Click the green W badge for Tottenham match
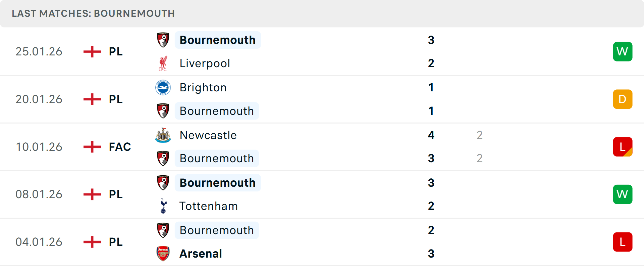The width and height of the screenshot is (644, 266). [x=623, y=194]
